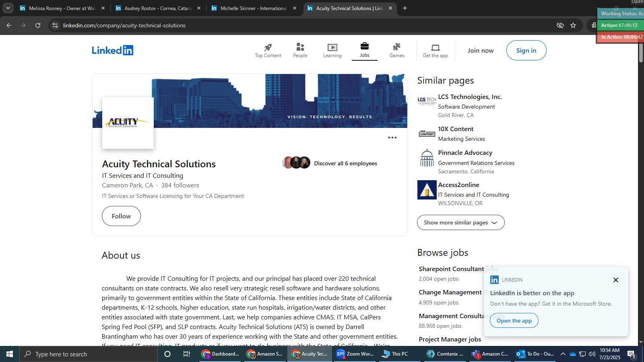Open Change Management jobs link

450,292
